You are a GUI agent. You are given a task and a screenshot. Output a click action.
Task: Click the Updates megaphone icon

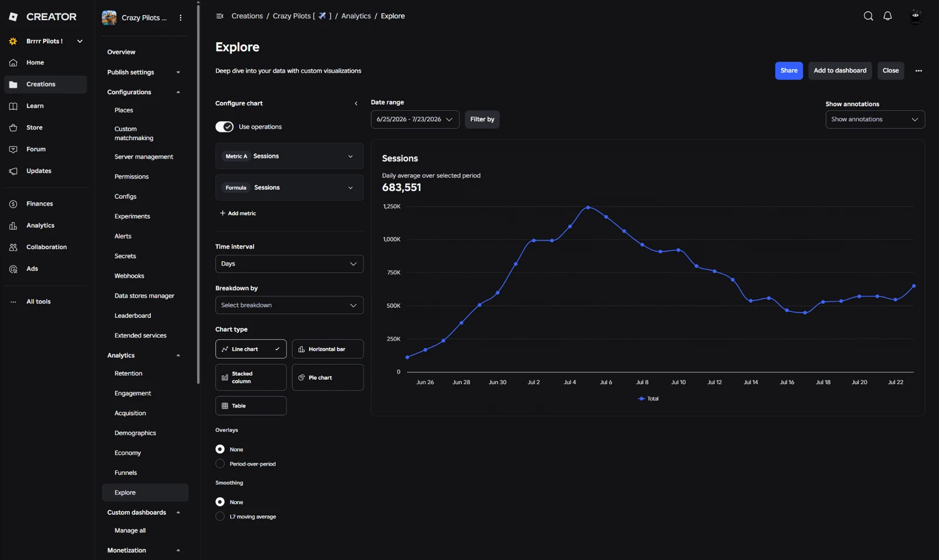coord(13,171)
